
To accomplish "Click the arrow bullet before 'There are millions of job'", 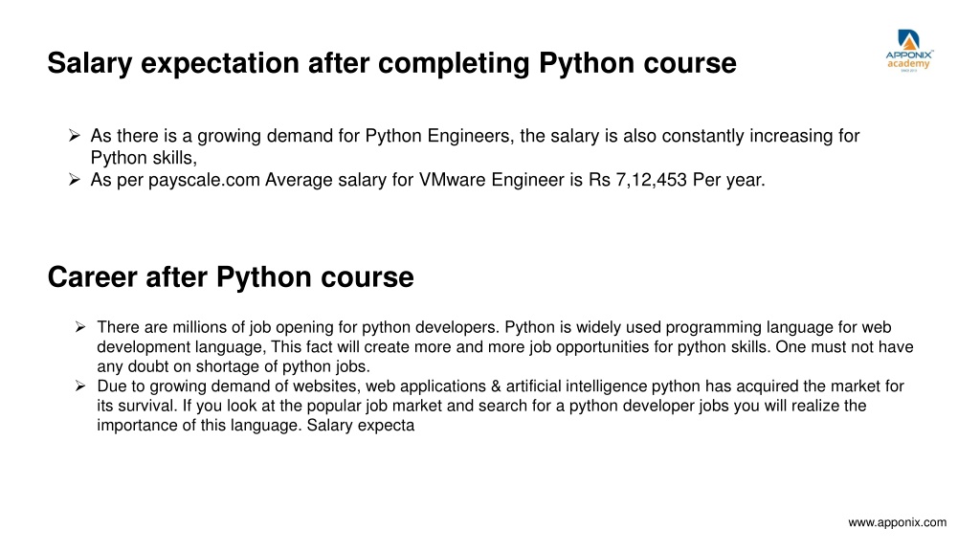I will click(x=80, y=327).
